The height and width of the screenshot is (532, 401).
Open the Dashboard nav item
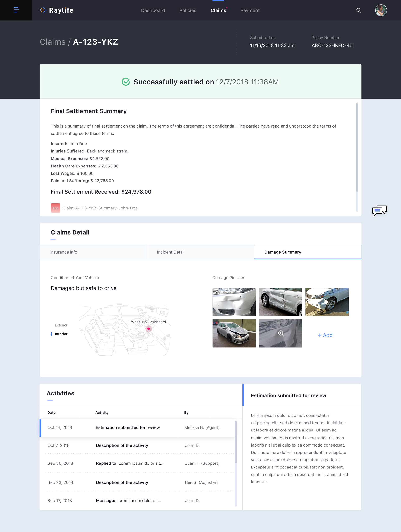tap(153, 10)
